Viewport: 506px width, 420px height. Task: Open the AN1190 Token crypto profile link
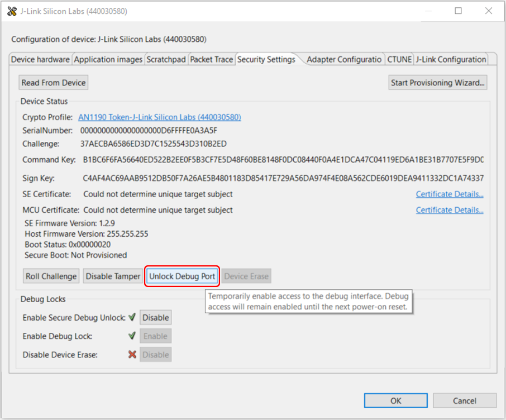159,117
